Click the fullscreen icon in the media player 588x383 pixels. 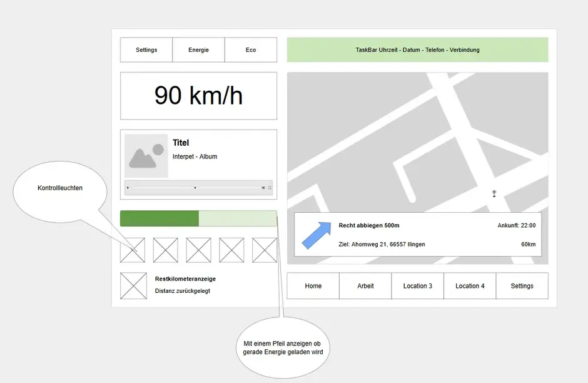coord(270,188)
